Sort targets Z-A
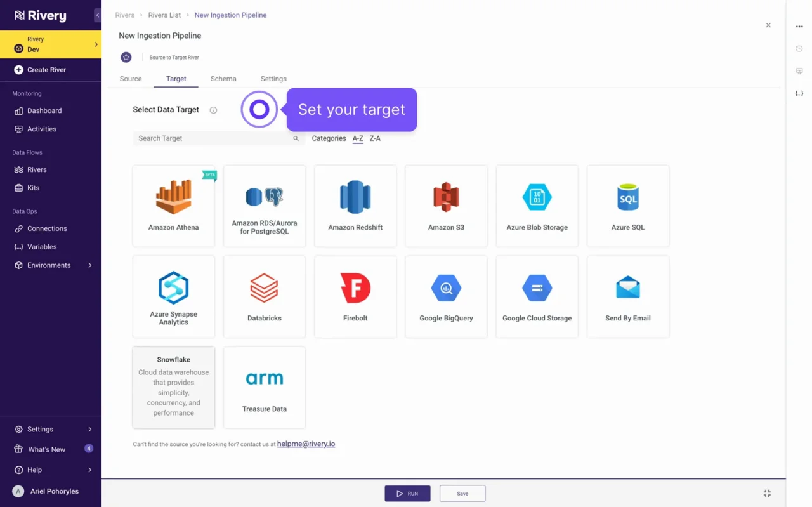 pyautogui.click(x=375, y=138)
